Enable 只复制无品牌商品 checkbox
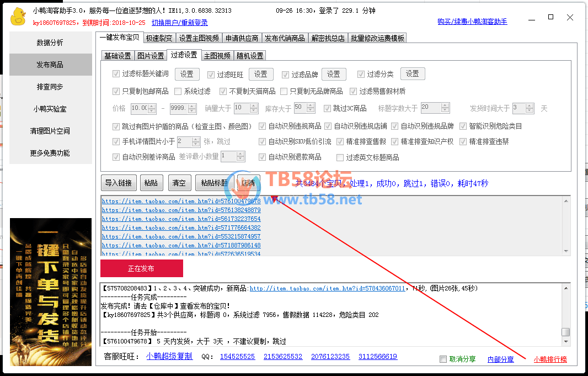The height and width of the screenshot is (376, 588). (284, 91)
